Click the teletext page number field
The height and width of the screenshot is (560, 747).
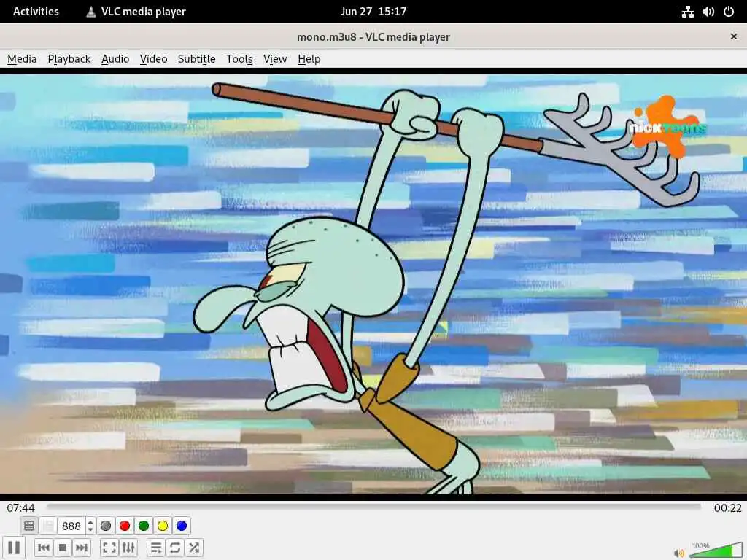tap(71, 526)
